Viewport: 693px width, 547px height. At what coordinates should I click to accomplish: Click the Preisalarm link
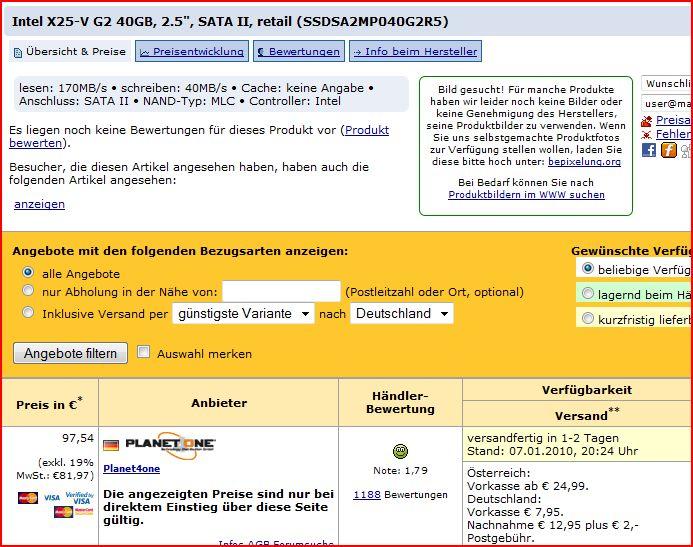point(673,120)
